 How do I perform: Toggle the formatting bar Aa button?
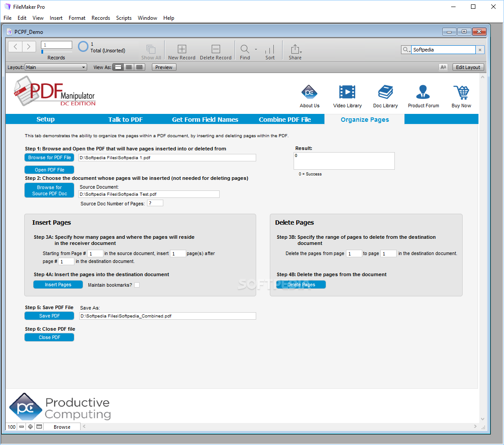(x=443, y=67)
